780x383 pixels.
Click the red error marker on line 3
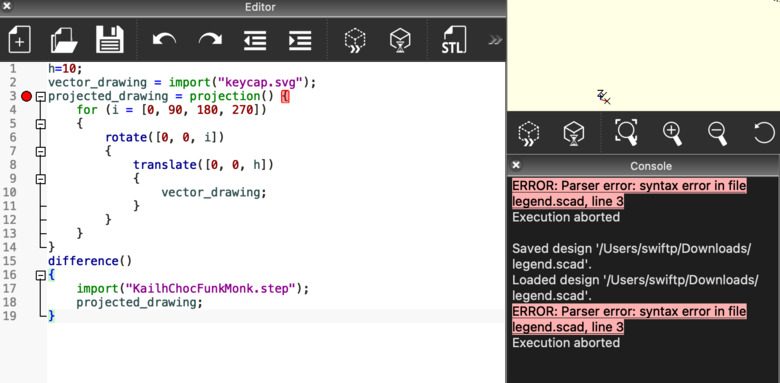(26, 96)
